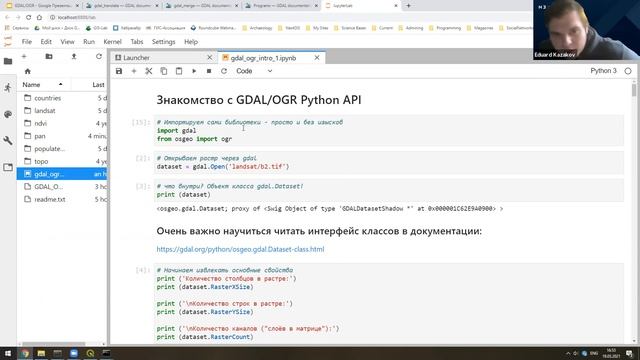This screenshot has height=360, width=640.
Task: Click the browser address bar
Action: click(x=290, y=18)
